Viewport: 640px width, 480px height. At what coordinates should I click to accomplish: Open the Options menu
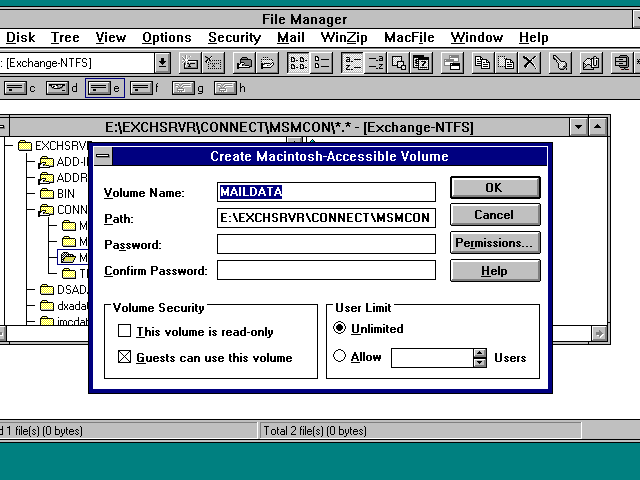point(167,38)
